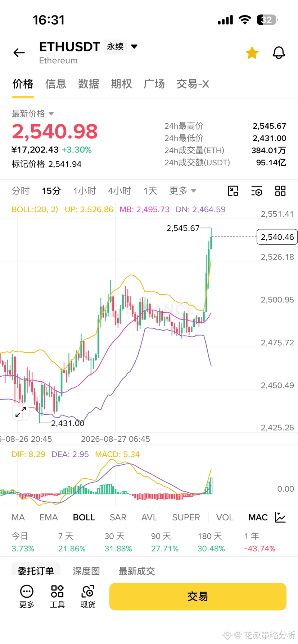
Task: Open the contract type dropdown arrow beside 永续
Action: click(134, 47)
